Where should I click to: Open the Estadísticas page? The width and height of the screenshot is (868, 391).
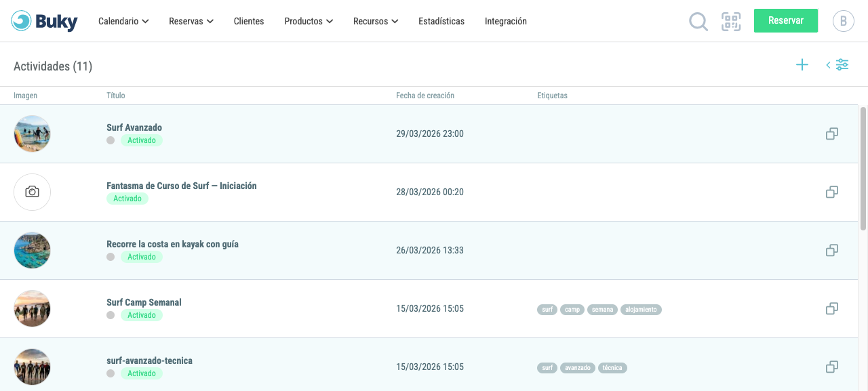coord(441,21)
